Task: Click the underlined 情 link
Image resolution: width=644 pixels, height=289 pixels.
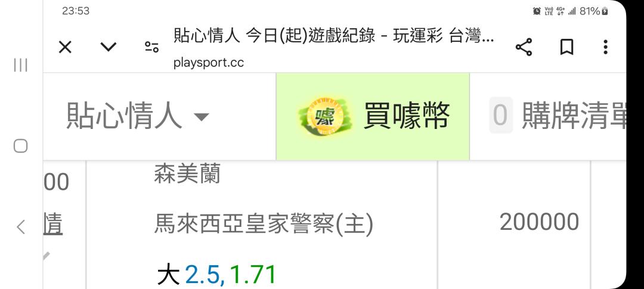Action: (x=53, y=225)
